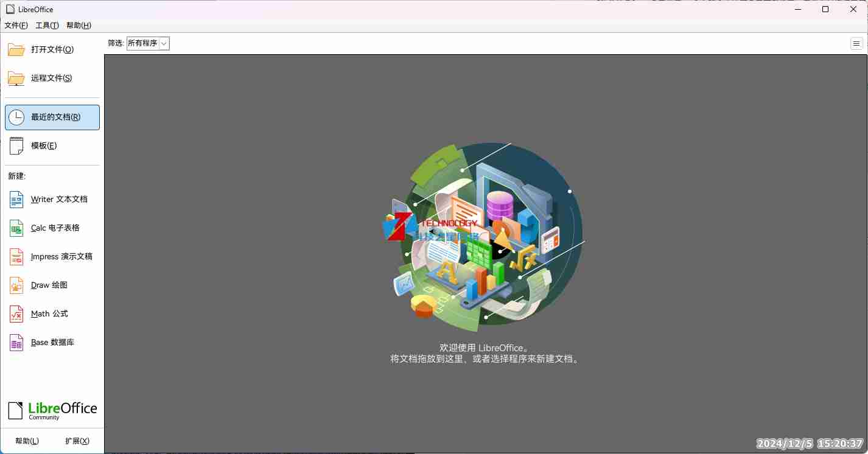This screenshot has width=868, height=454.
Task: Open the 工具(T) menu
Action: click(x=47, y=26)
